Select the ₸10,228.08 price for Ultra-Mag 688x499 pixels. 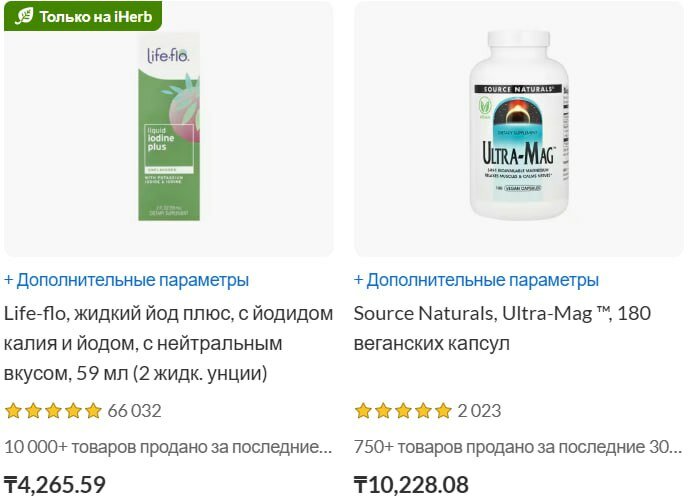tap(411, 485)
